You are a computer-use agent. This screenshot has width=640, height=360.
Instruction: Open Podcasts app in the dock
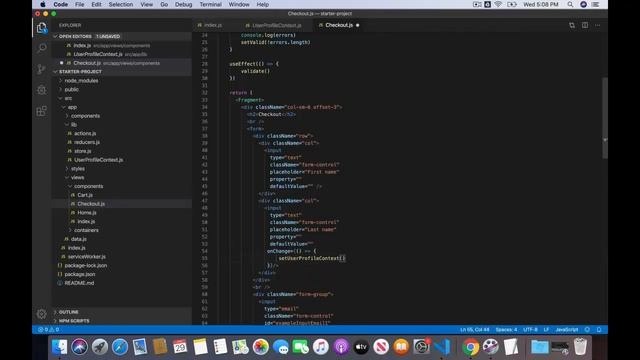[x=341, y=347]
